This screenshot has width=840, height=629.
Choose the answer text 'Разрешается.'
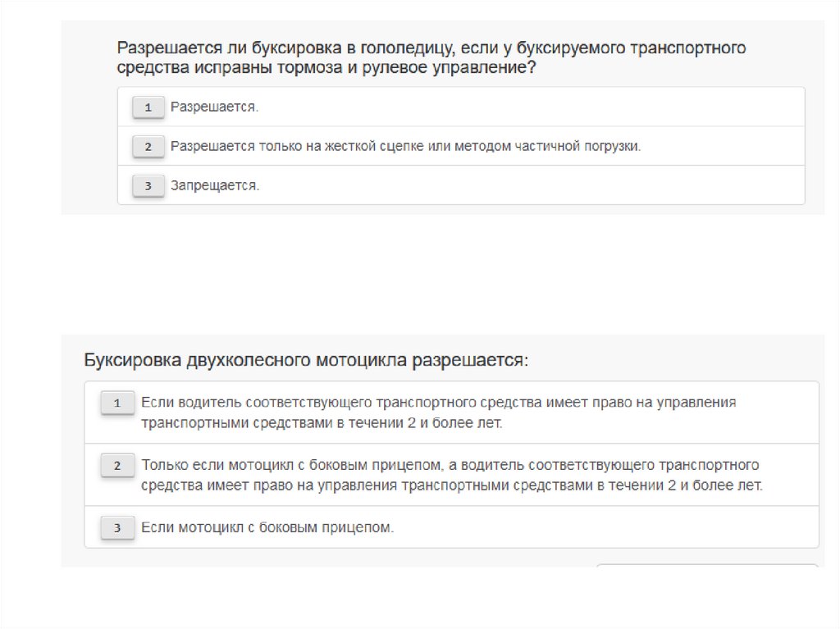(x=214, y=107)
